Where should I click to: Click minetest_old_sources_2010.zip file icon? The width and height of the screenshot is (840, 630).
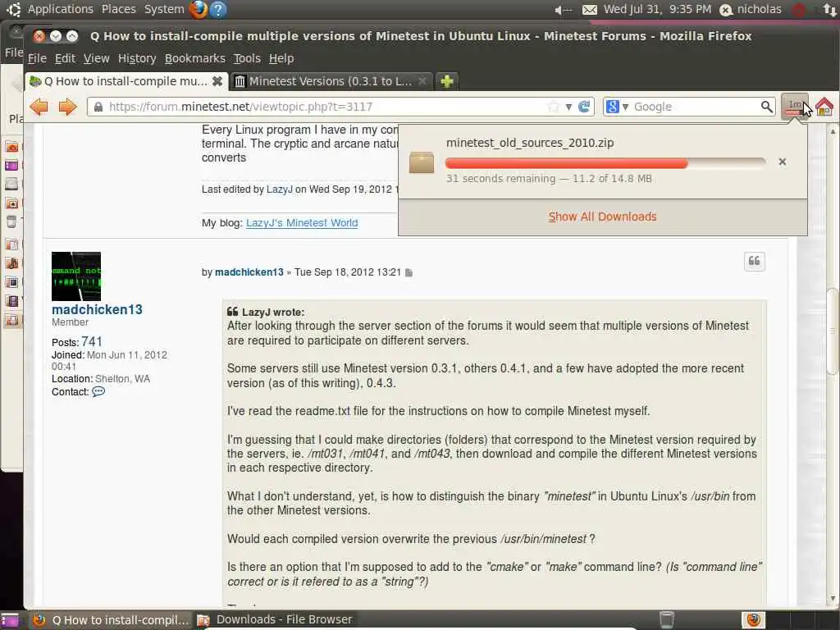click(x=422, y=162)
